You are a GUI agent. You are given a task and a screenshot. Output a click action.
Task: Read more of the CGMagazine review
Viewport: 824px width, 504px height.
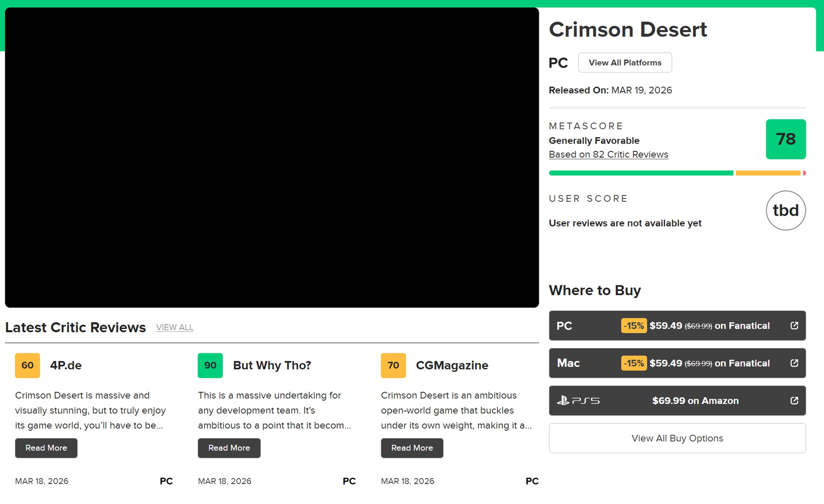412,448
